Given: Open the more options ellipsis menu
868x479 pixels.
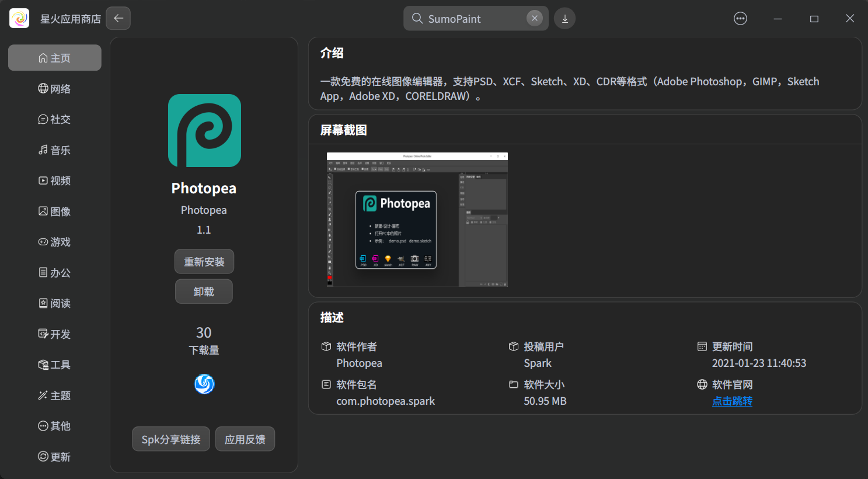Looking at the screenshot, I should [740, 18].
